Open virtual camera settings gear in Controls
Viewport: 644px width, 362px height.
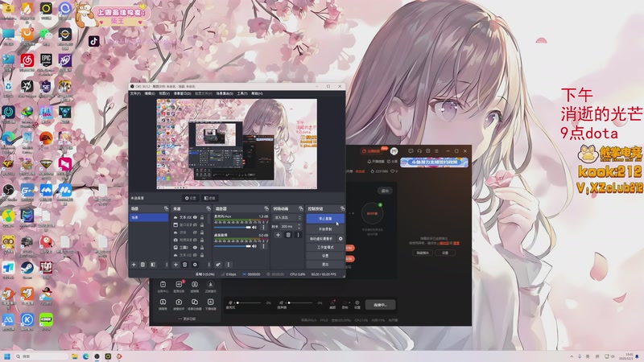(341, 238)
